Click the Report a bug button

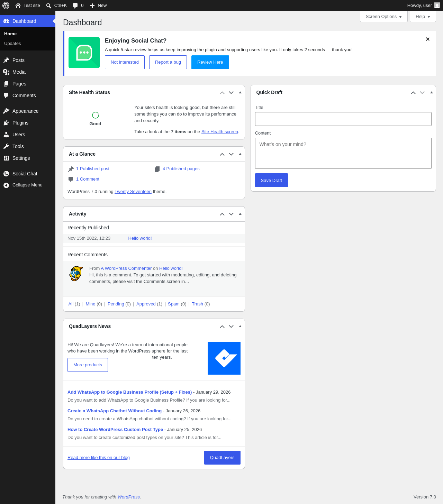[x=168, y=62]
